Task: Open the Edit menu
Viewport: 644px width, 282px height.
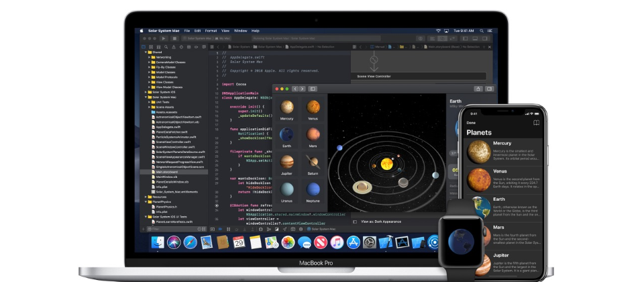Action: coord(197,31)
